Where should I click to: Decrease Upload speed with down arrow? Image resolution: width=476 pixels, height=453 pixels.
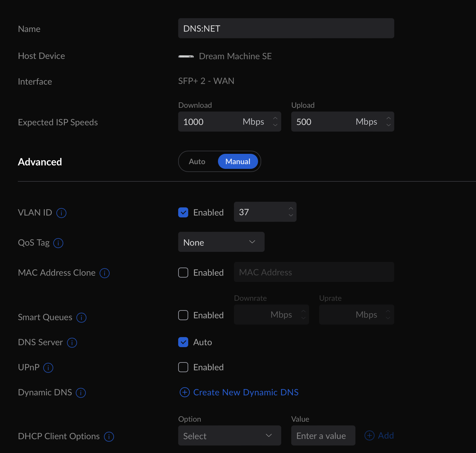389,125
